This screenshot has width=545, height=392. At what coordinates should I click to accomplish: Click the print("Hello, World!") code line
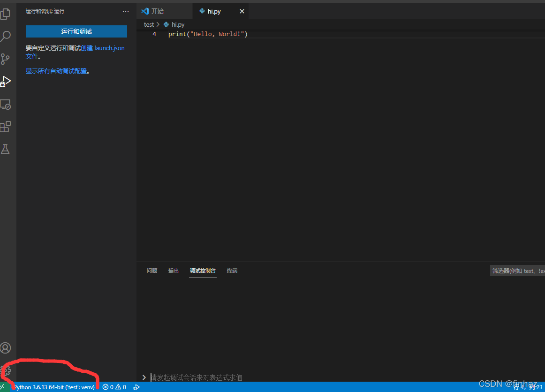(x=208, y=34)
